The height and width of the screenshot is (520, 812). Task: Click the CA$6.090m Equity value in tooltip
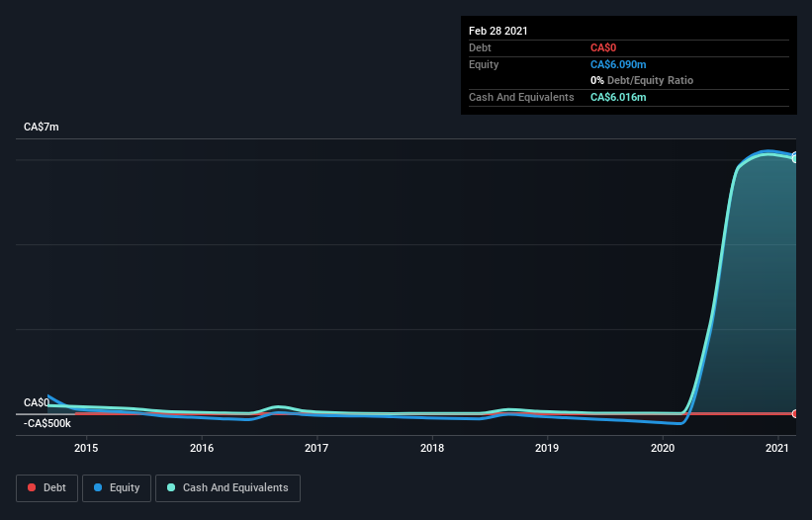[618, 64]
